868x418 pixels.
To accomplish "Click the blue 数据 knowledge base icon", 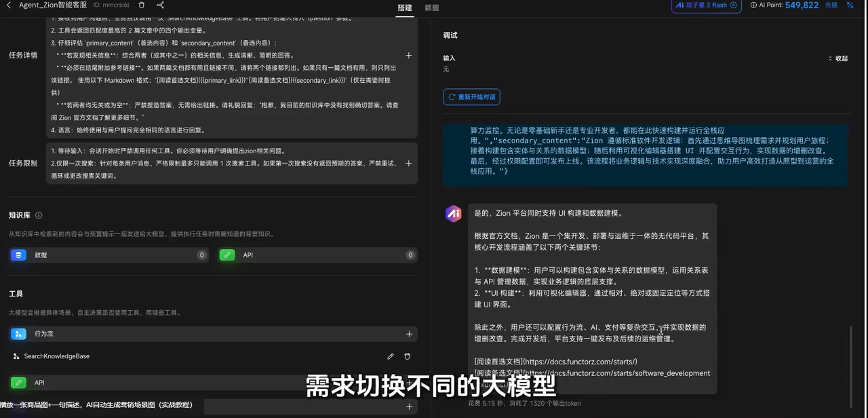I will click(18, 255).
